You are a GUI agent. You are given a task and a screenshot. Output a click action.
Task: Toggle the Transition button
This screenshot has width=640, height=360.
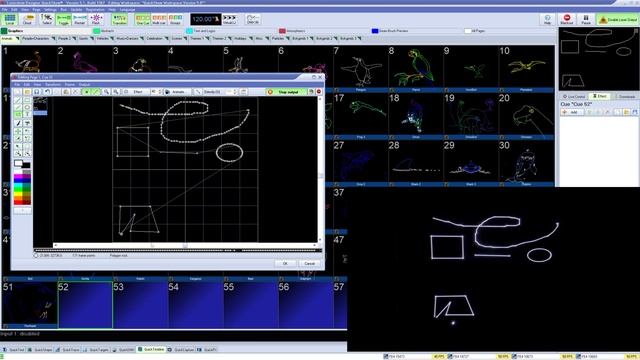[119, 19]
